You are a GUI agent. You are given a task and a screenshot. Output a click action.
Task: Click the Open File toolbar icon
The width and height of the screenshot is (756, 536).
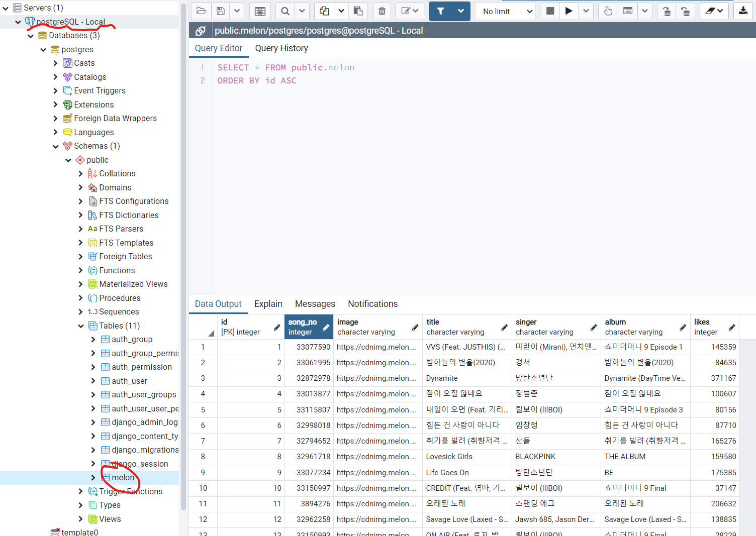[x=201, y=11]
